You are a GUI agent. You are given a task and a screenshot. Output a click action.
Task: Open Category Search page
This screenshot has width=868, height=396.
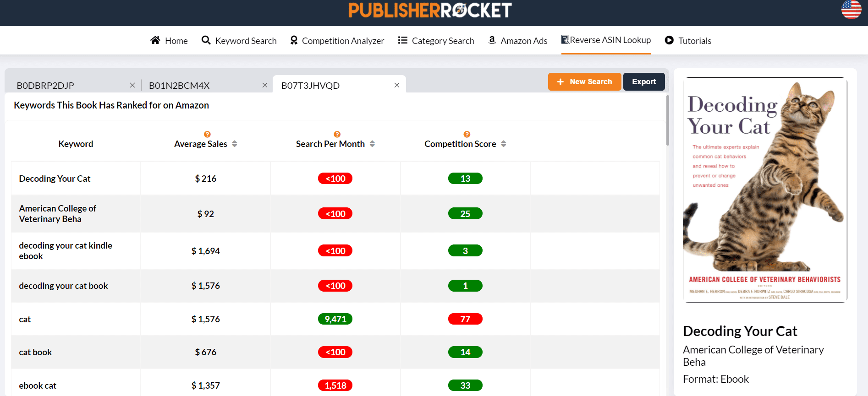pos(436,41)
